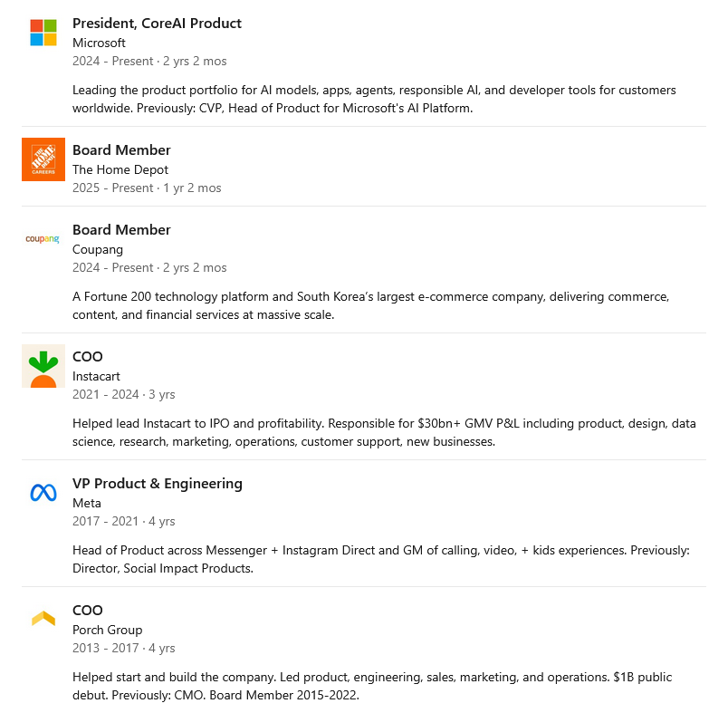728x713 pixels.
Task: Open the Coupang company name link
Action: coord(98,249)
